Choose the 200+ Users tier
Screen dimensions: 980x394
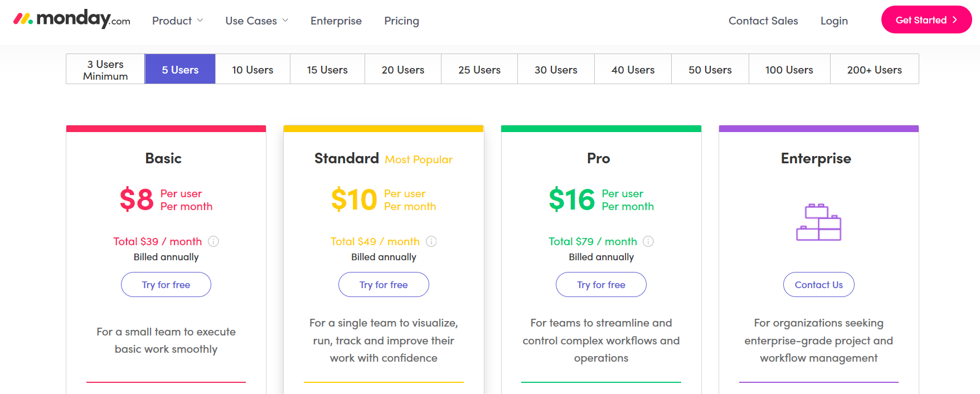tap(874, 69)
